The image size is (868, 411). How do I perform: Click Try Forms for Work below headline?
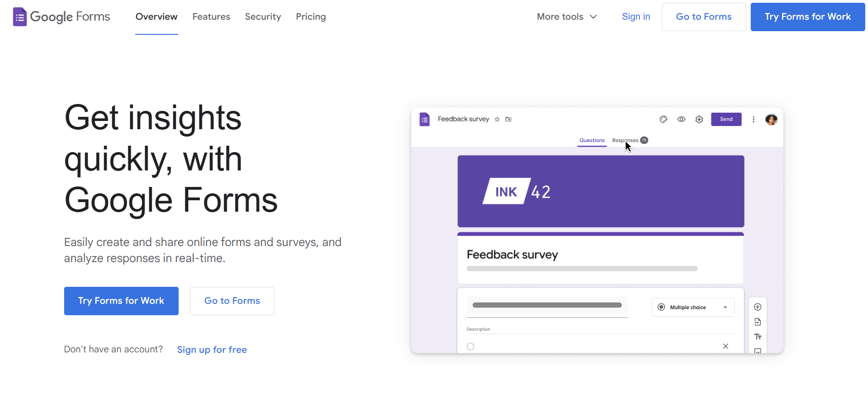pyautogui.click(x=121, y=301)
